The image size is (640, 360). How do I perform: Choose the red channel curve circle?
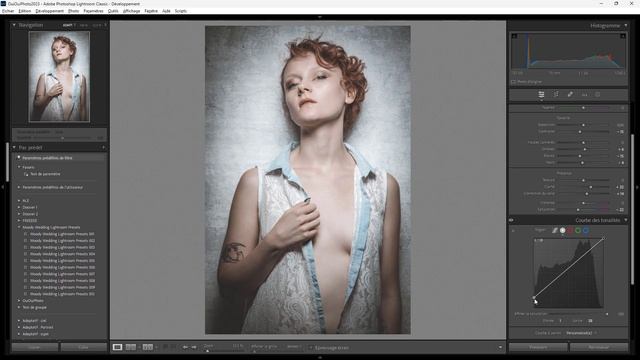coord(570,231)
